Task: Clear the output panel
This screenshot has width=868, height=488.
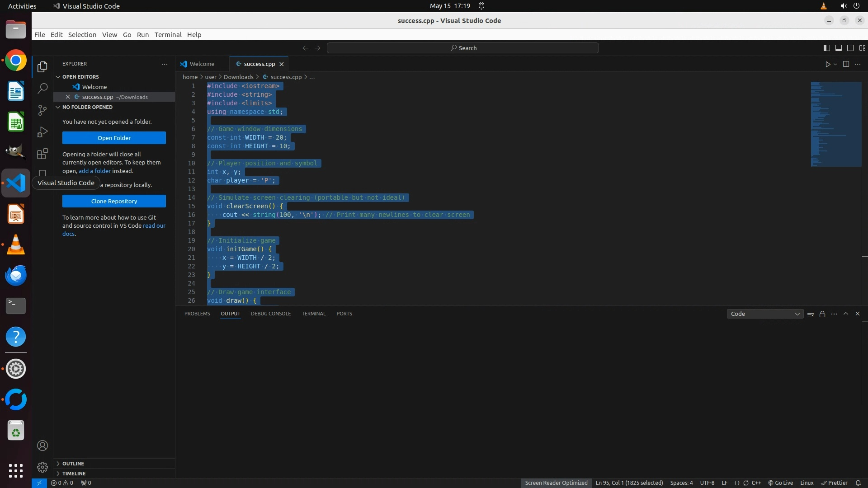Action: coord(811,314)
